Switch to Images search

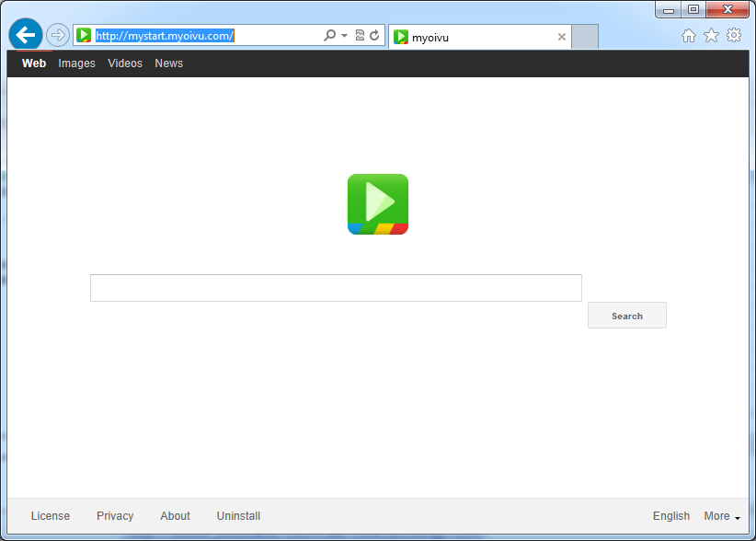[x=76, y=63]
